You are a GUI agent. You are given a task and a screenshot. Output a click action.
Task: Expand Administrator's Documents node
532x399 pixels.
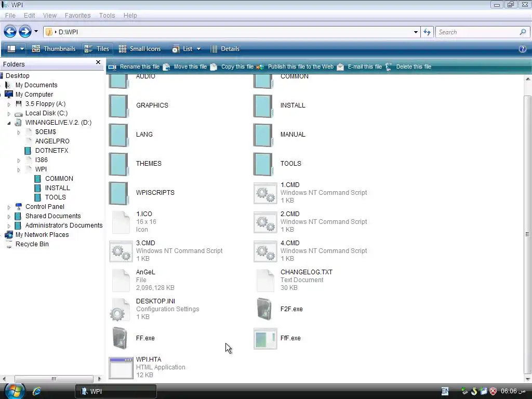tap(9, 226)
